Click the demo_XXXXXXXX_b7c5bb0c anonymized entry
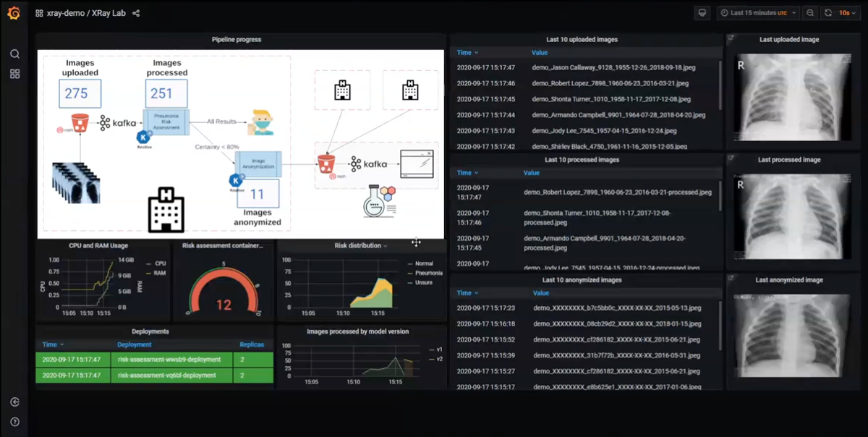The height and width of the screenshot is (437, 868). point(617,307)
